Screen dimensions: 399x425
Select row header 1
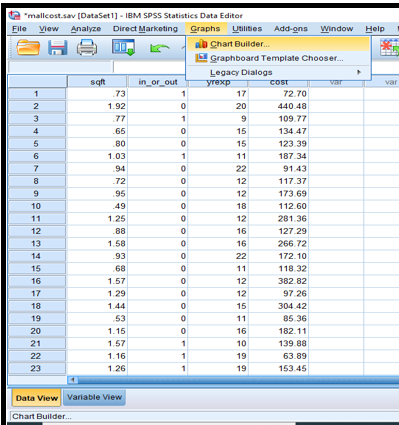(37, 94)
